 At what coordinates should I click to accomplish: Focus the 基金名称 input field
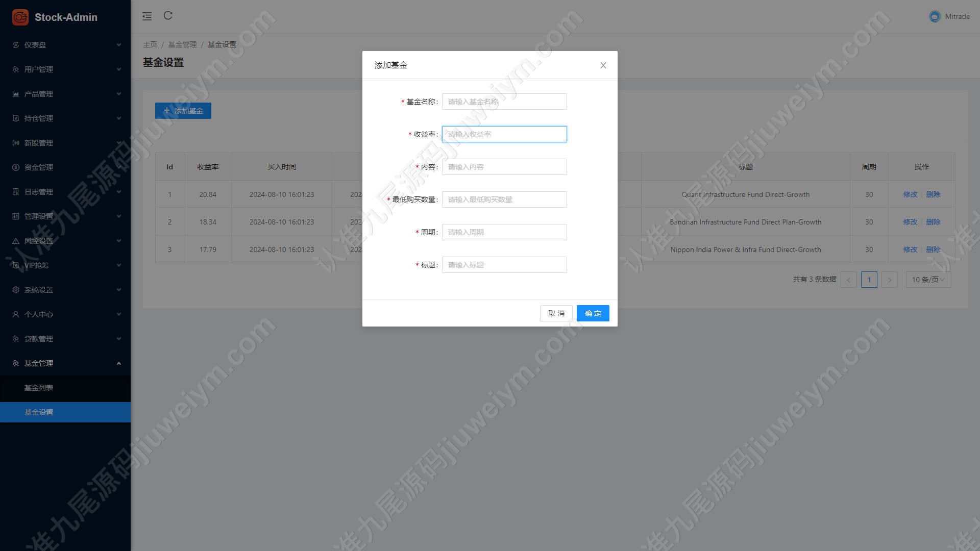(504, 102)
